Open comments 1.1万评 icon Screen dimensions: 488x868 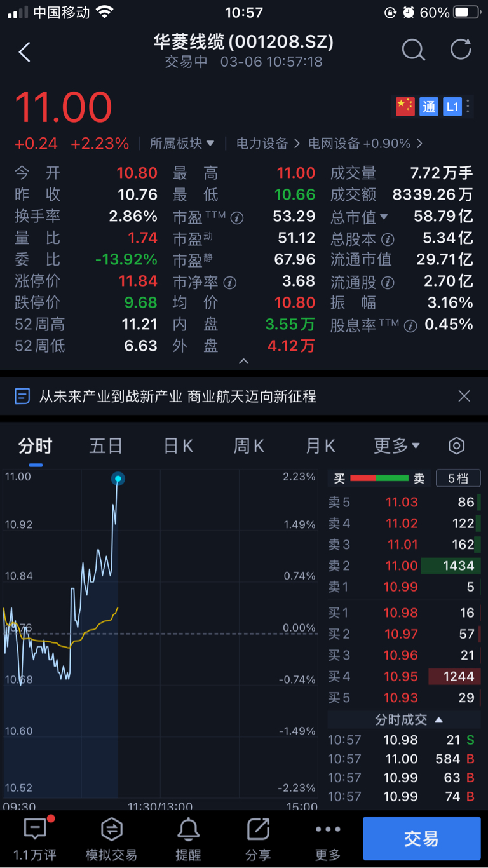point(35,837)
